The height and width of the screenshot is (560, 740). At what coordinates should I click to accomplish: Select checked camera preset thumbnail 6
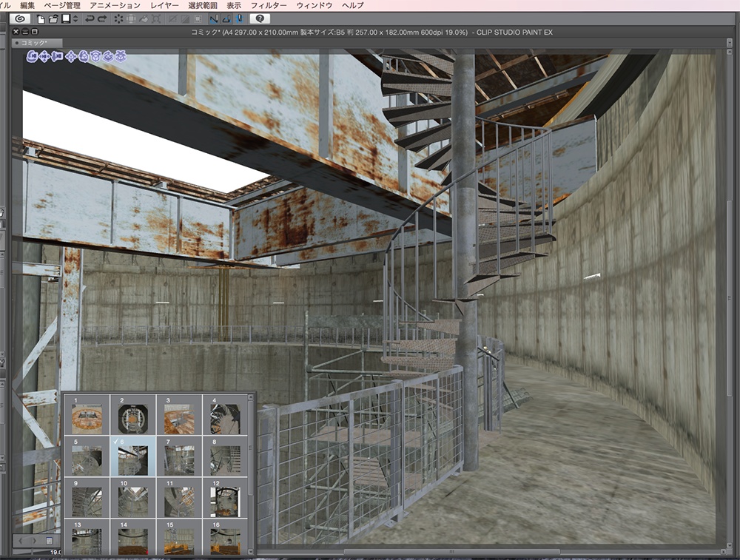133,456
